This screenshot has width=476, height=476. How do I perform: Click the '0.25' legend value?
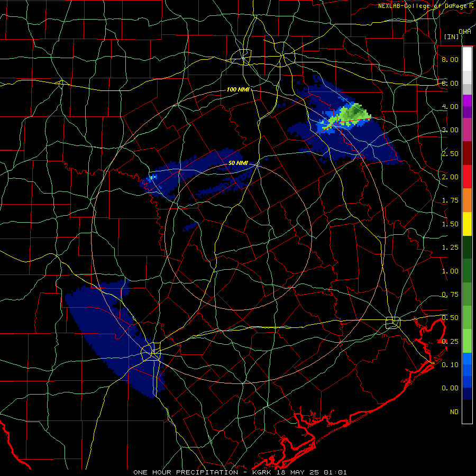click(x=450, y=342)
